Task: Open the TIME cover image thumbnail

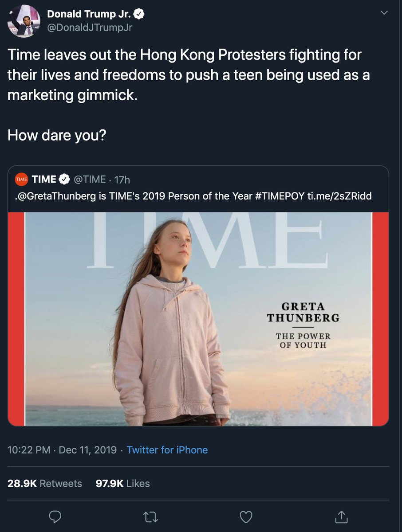Action: (198, 319)
